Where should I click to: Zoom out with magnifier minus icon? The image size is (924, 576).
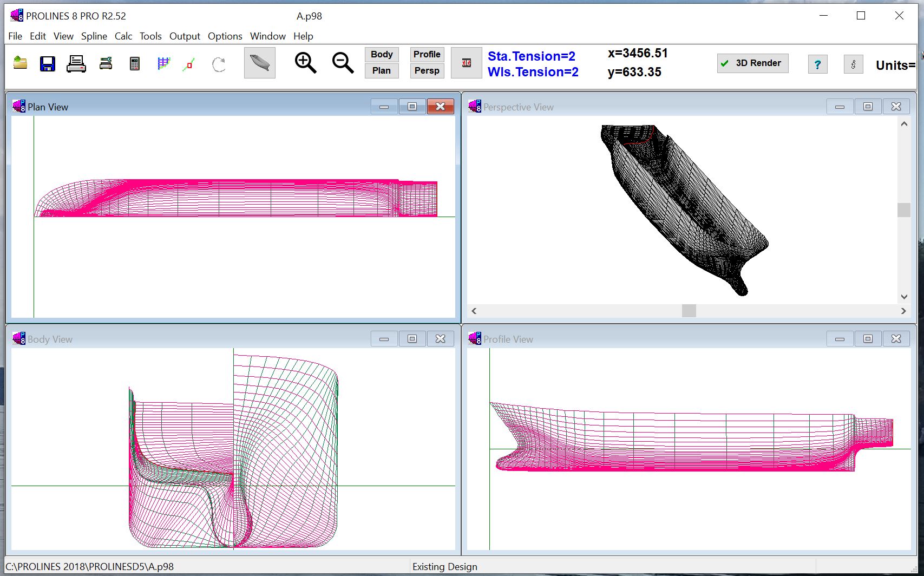tap(343, 63)
